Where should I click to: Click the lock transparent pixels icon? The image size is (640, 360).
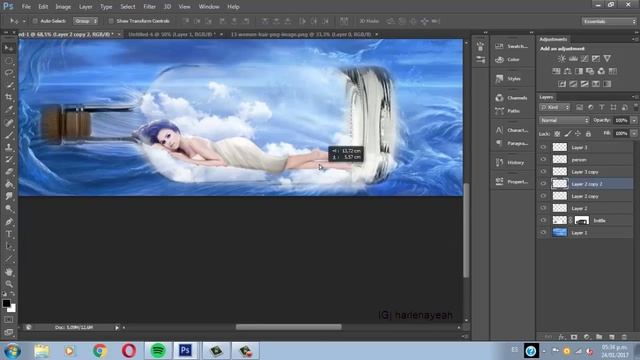[557, 133]
